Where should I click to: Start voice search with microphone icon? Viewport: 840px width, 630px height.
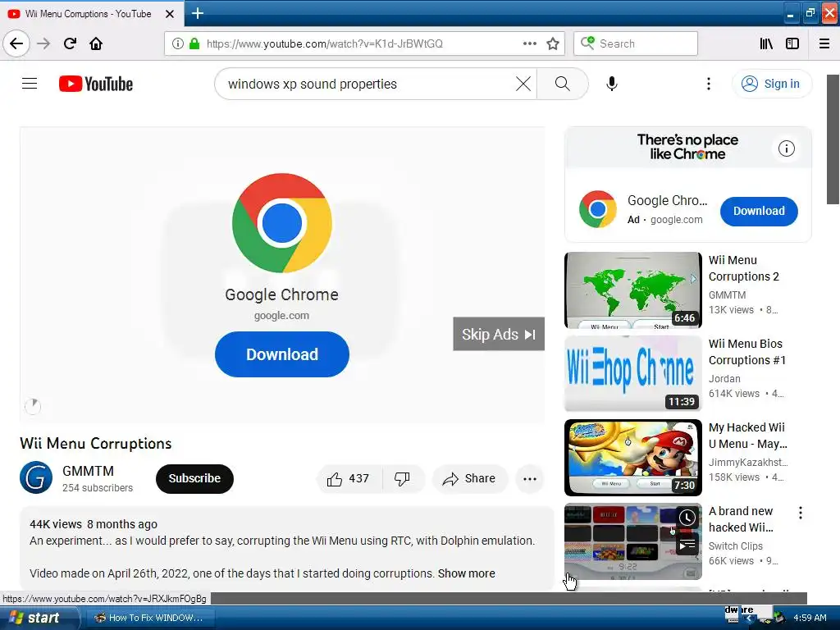tap(612, 84)
